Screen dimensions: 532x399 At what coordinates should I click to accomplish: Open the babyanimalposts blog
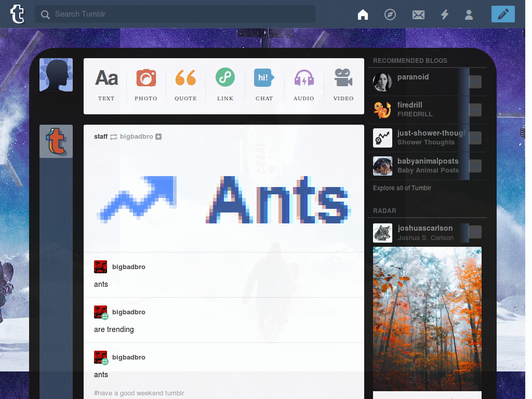(x=428, y=161)
